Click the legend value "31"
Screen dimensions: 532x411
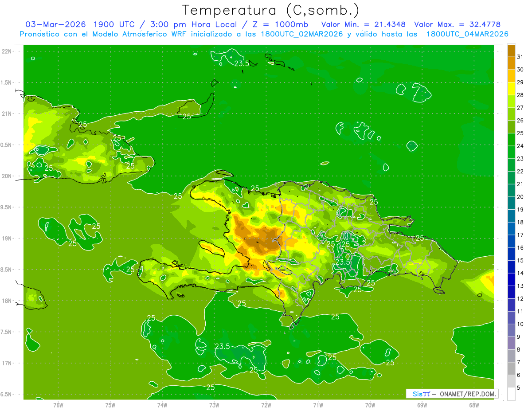click(520, 57)
